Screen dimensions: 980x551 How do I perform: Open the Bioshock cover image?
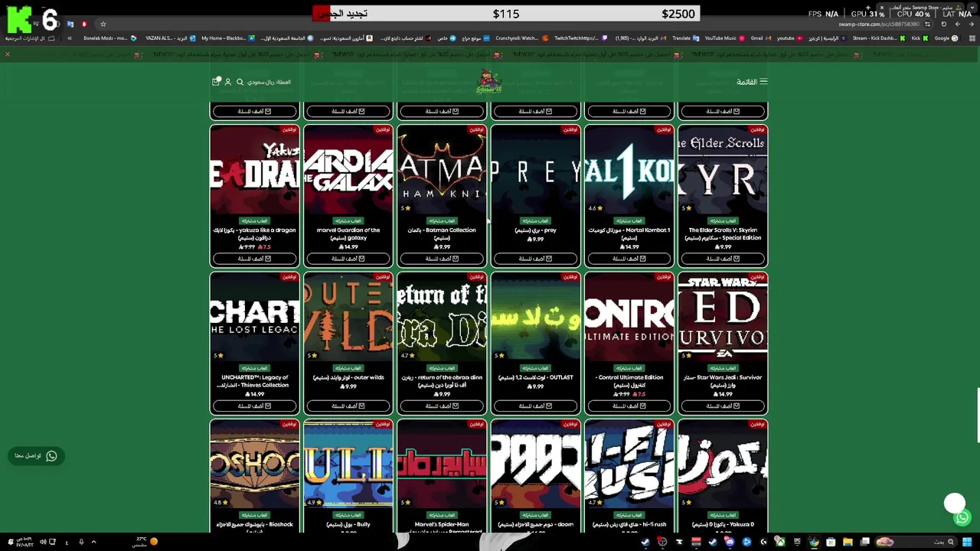coord(254,465)
